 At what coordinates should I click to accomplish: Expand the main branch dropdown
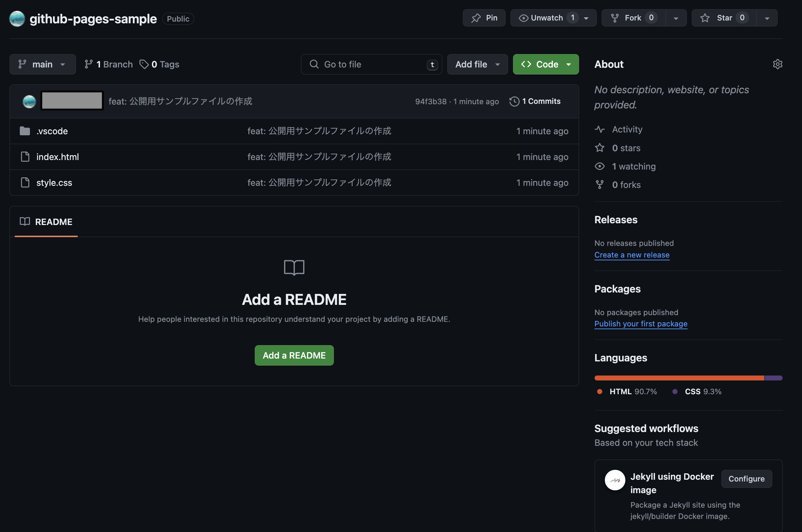tap(42, 64)
